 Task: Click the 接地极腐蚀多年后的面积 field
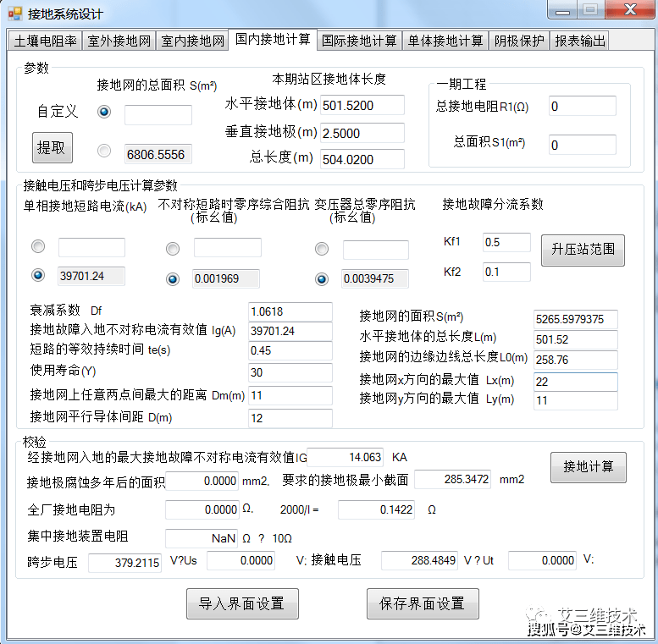pyautogui.click(x=202, y=481)
